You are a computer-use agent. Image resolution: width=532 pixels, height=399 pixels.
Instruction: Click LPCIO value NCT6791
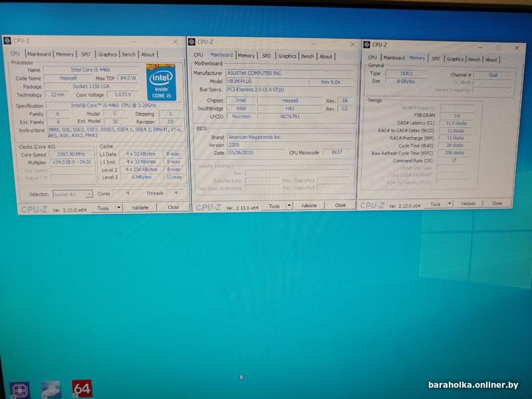[x=290, y=116]
